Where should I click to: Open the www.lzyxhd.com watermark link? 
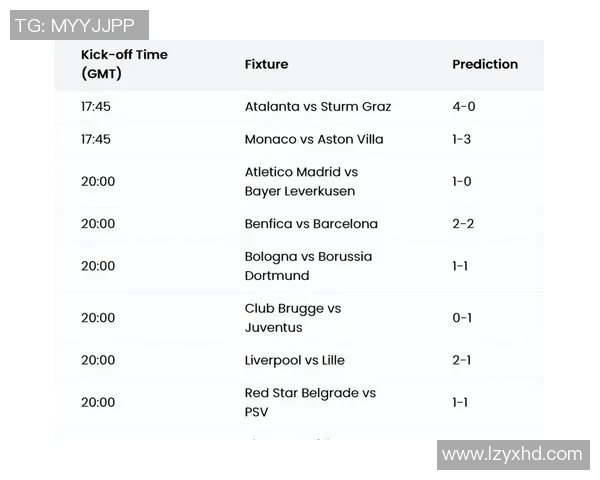point(512,454)
